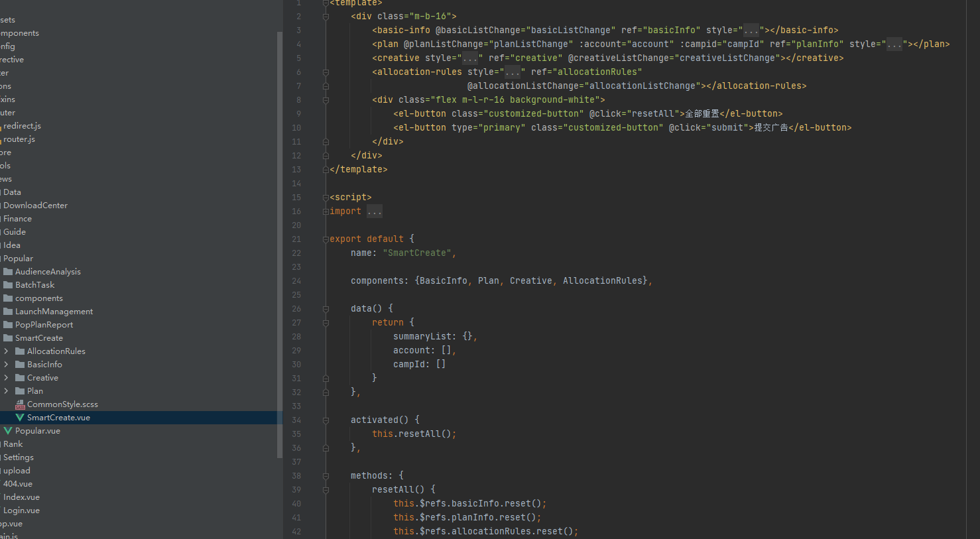This screenshot has width=980, height=539.
Task: Select the Popular folder
Action: click(x=18, y=259)
